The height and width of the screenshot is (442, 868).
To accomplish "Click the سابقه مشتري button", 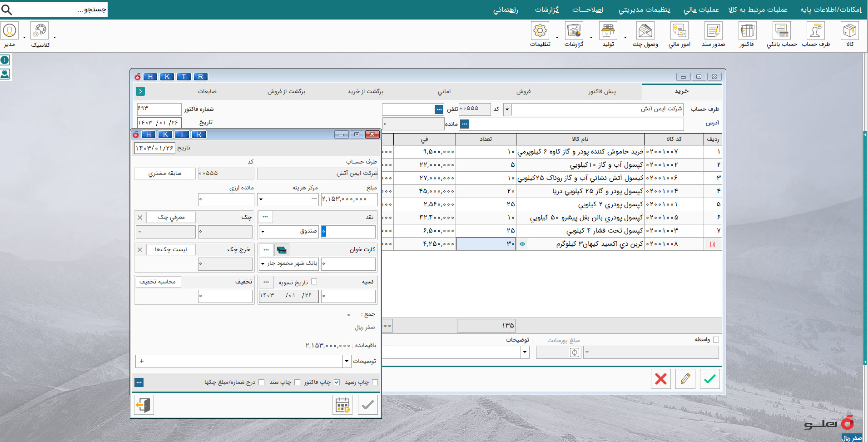I will pyautogui.click(x=165, y=174).
